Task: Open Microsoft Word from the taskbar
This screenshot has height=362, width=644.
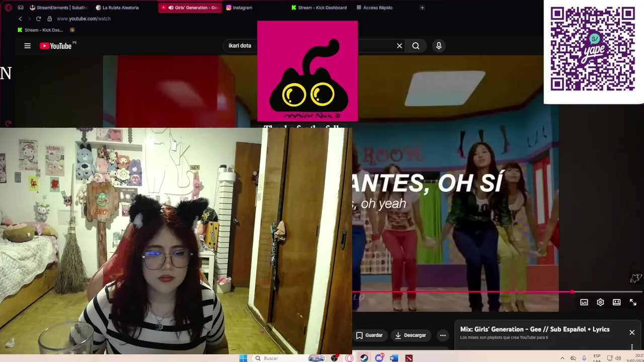Action: [394, 358]
